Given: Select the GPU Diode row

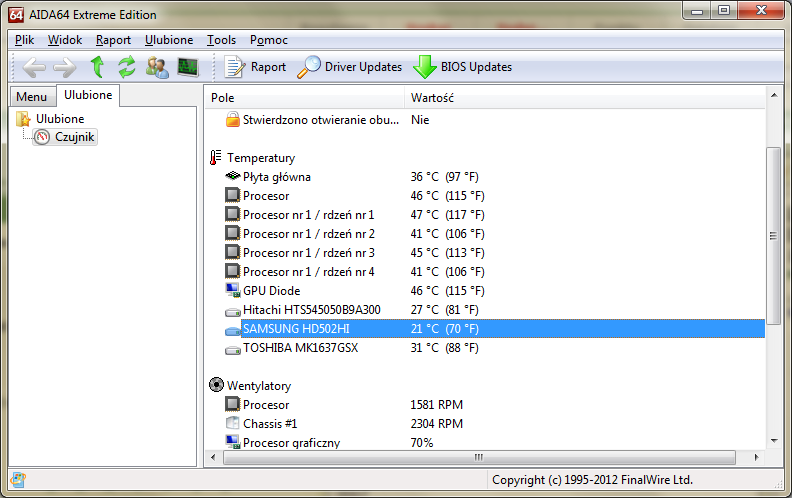Looking at the screenshot, I should [x=485, y=291].
